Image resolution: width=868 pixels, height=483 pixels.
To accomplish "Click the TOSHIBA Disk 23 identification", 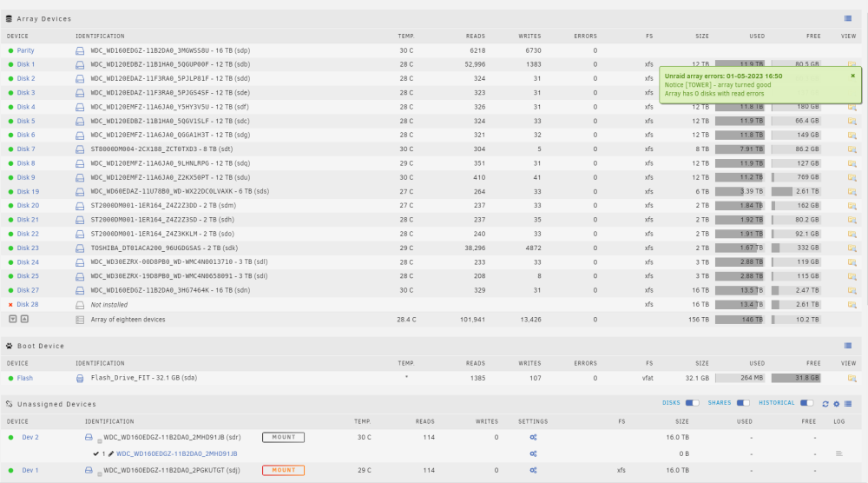I will coord(164,248).
